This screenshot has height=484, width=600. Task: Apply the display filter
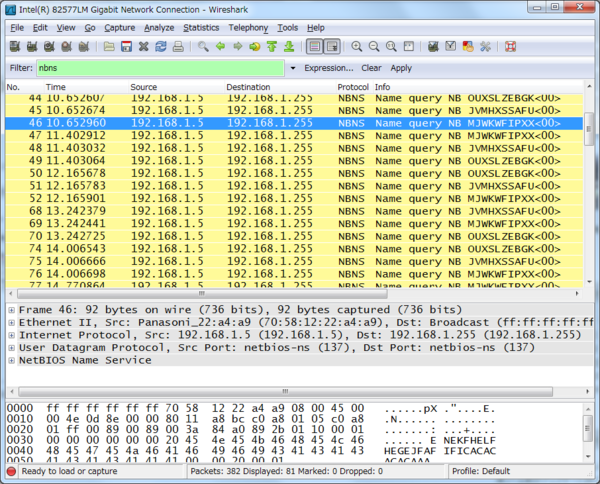[401, 68]
